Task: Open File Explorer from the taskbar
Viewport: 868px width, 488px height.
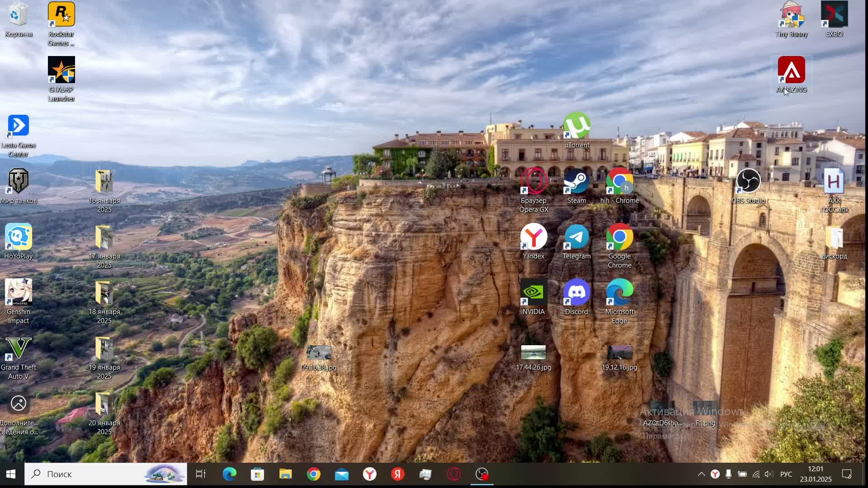Action: [x=286, y=474]
